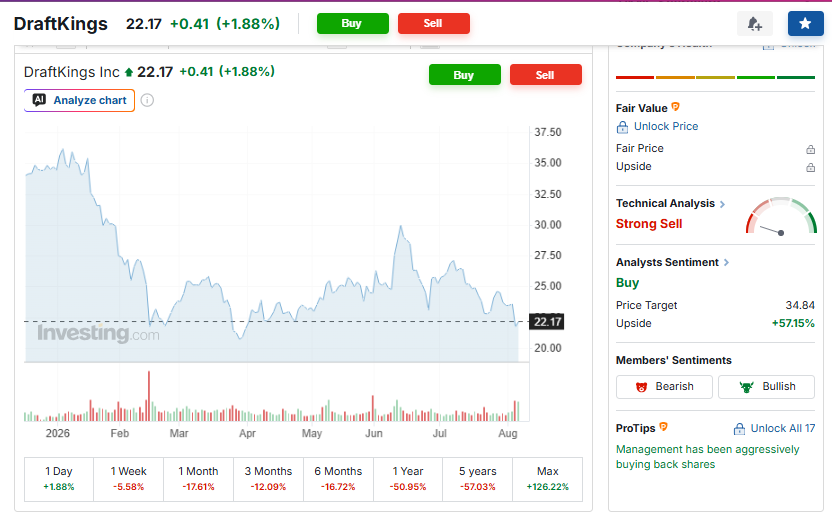Switch to the 5 years timeframe tab
The height and width of the screenshot is (515, 832).
[478, 479]
